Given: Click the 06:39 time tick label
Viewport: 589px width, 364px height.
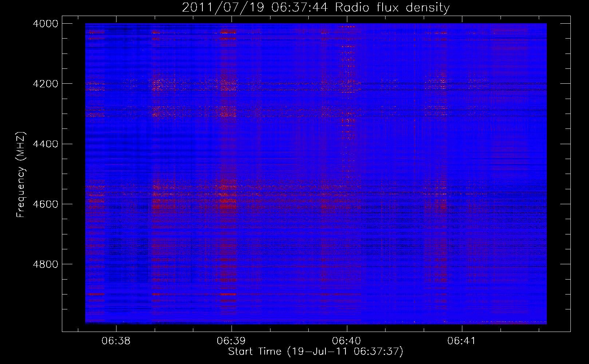Looking at the screenshot, I should pos(231,341).
